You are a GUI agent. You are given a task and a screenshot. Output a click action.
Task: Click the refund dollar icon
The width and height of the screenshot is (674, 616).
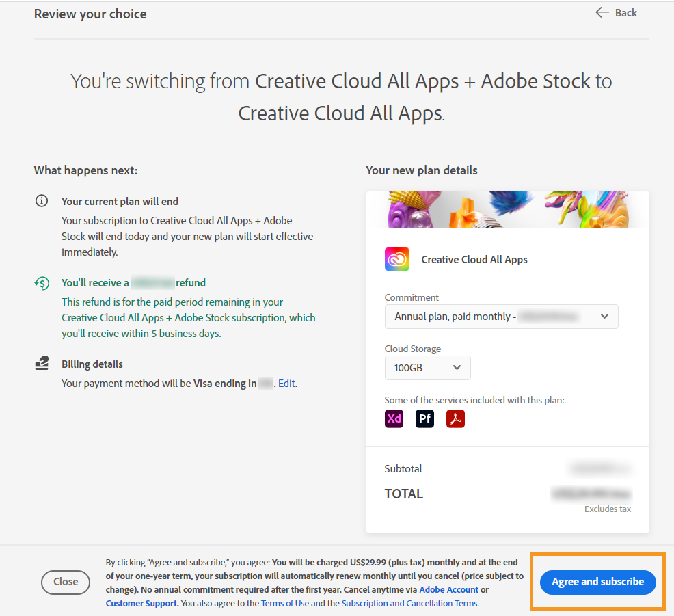pyautogui.click(x=42, y=283)
